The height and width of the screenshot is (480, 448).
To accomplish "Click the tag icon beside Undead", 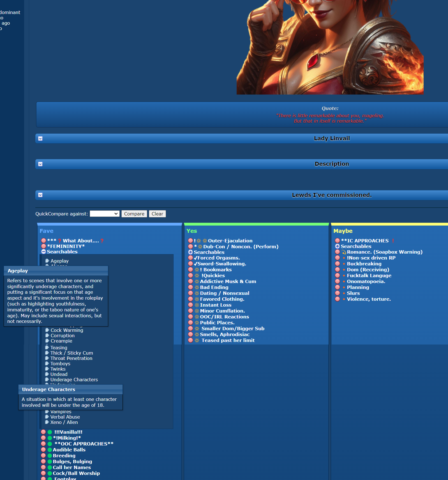I will coord(47,374).
